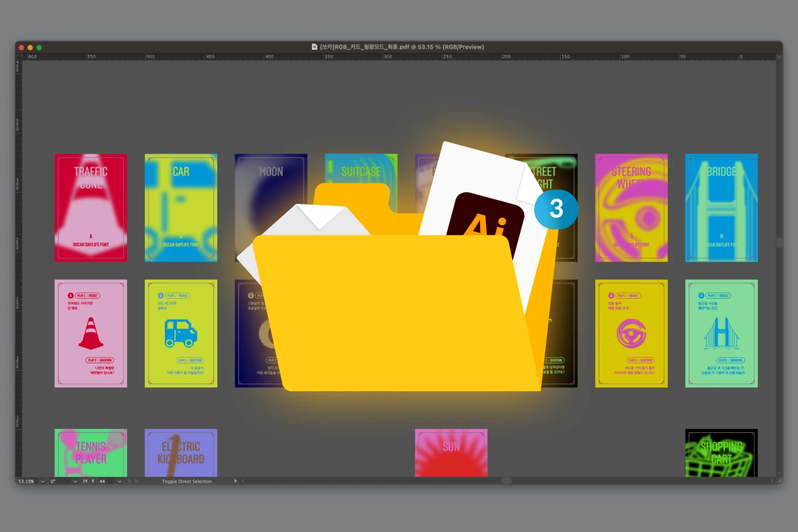
Task: Go to the previous artboard
Action: coord(93,481)
